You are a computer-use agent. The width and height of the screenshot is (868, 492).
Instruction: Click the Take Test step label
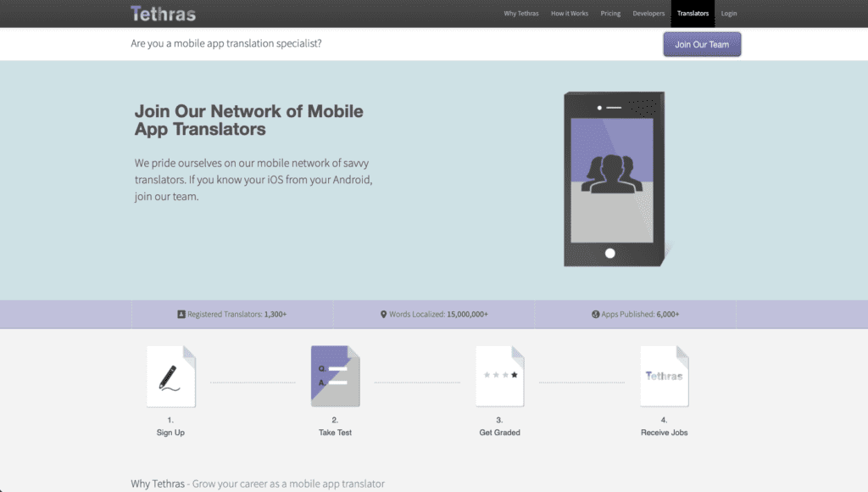click(x=335, y=433)
